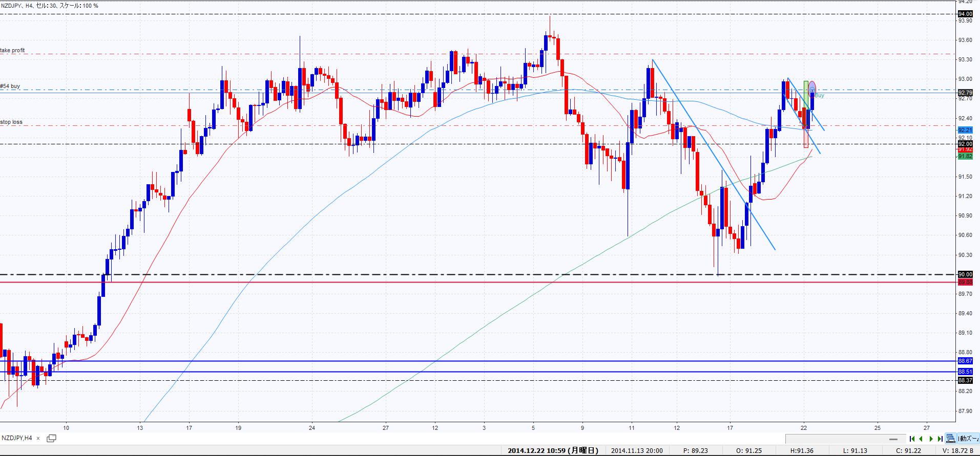Close the NZDJPY,H4 chart tab
980x456 pixels.
pos(38,439)
